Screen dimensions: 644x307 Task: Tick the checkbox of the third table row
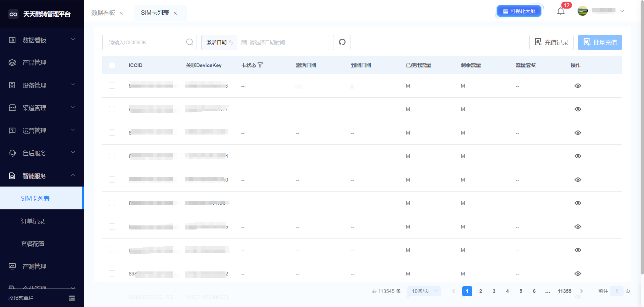coord(112,133)
